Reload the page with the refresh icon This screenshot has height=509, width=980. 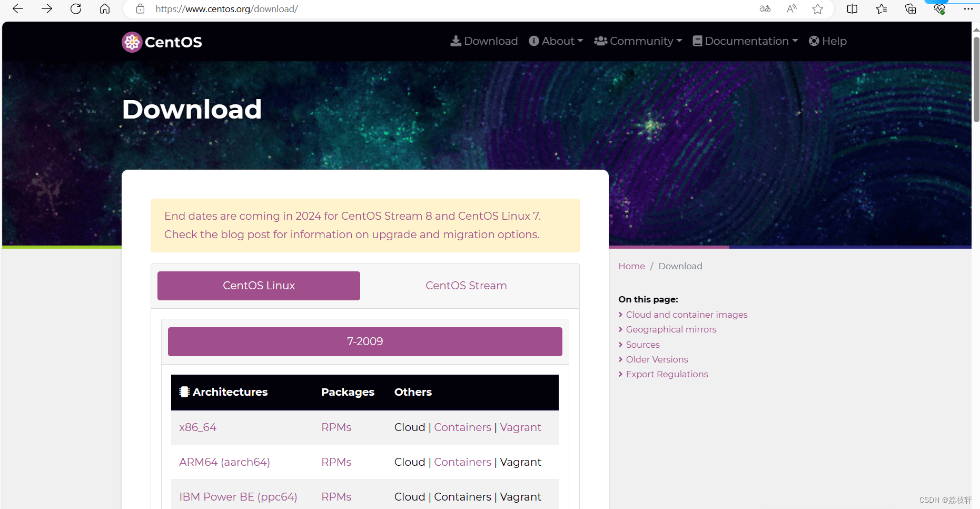[76, 9]
